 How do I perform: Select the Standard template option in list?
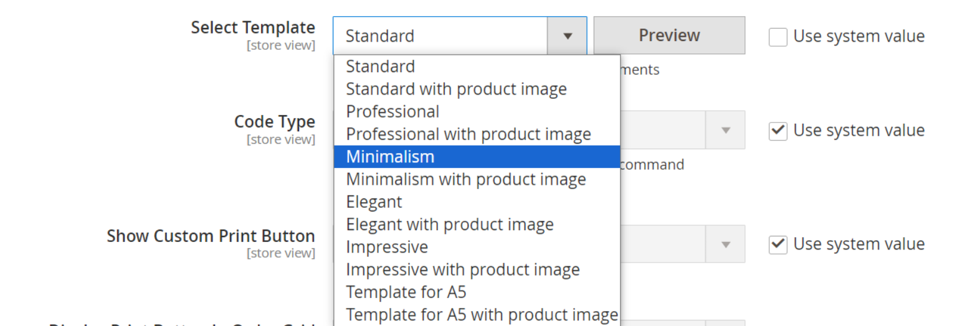[381, 67]
